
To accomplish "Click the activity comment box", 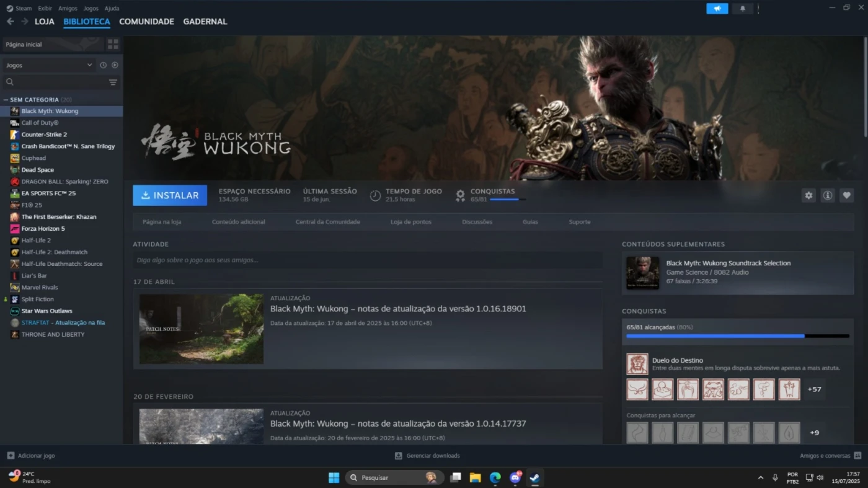I will (368, 260).
